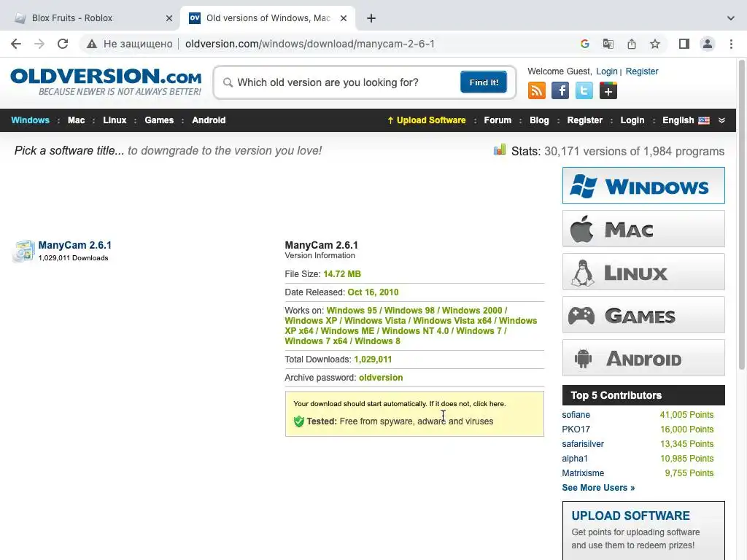Click the Google plus share icon
The width and height of the screenshot is (747, 560).
608,90
